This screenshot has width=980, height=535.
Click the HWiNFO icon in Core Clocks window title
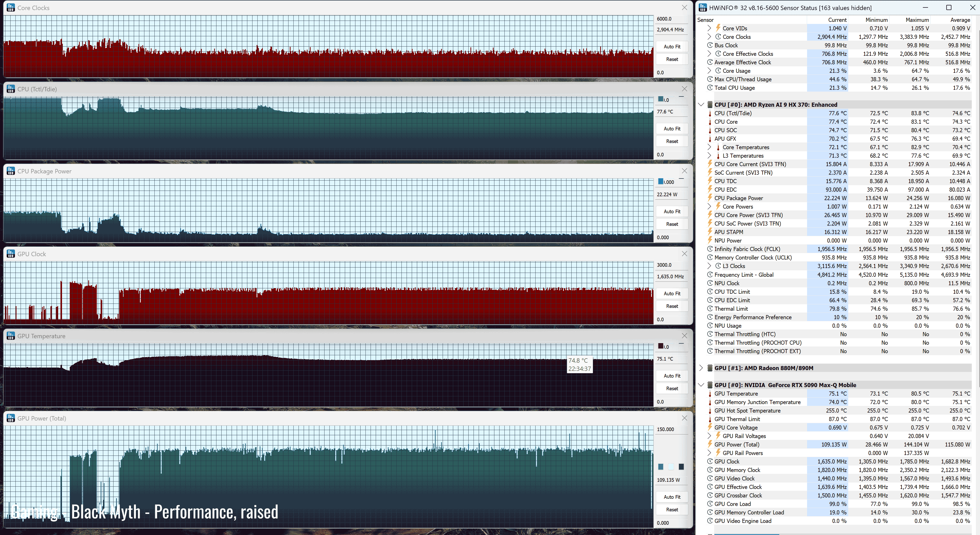11,8
